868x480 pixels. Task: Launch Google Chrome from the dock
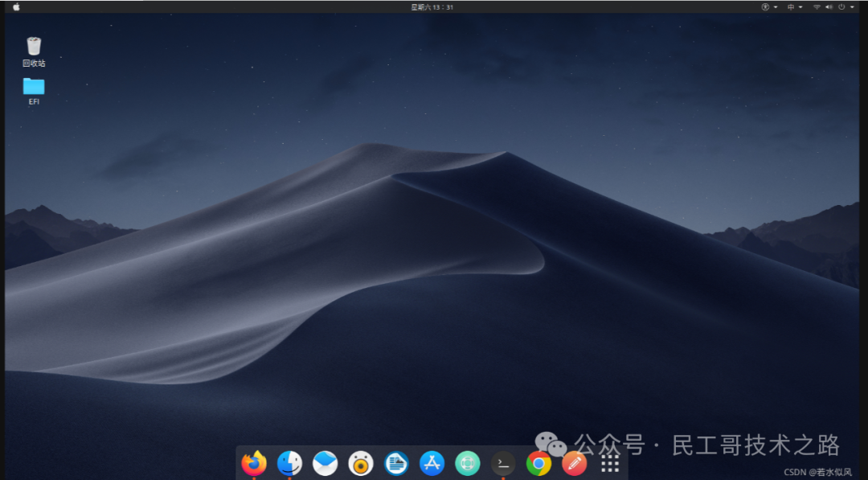pos(538,463)
